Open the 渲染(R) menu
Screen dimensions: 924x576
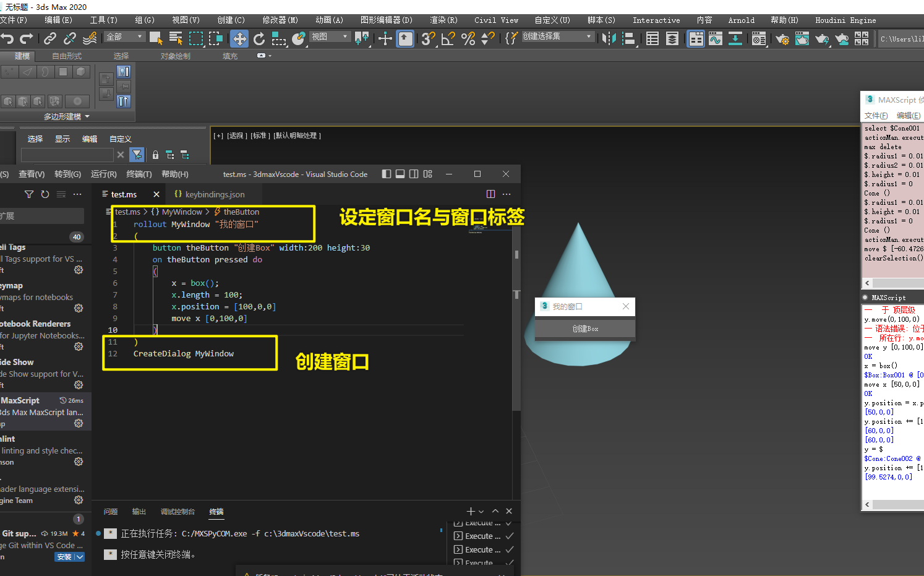(442, 20)
